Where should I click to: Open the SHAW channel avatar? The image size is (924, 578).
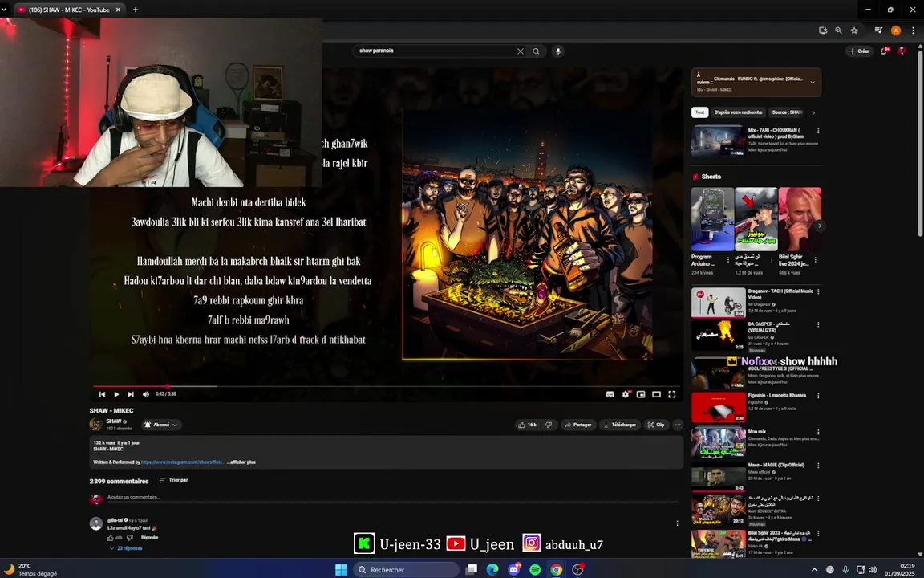pyautogui.click(x=95, y=424)
